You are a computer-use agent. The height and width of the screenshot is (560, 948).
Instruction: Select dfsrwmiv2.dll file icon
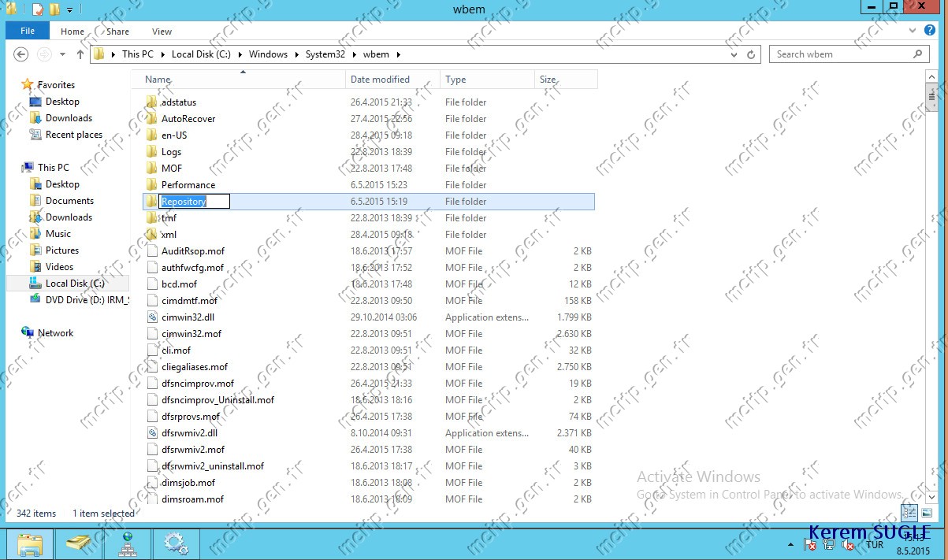[x=152, y=433]
